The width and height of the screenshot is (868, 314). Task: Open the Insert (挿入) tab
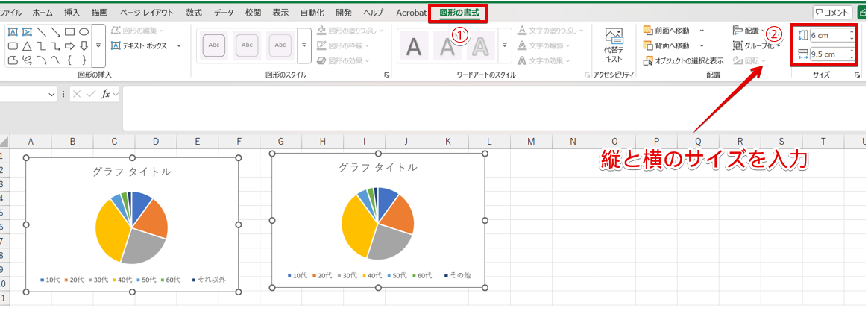click(72, 13)
